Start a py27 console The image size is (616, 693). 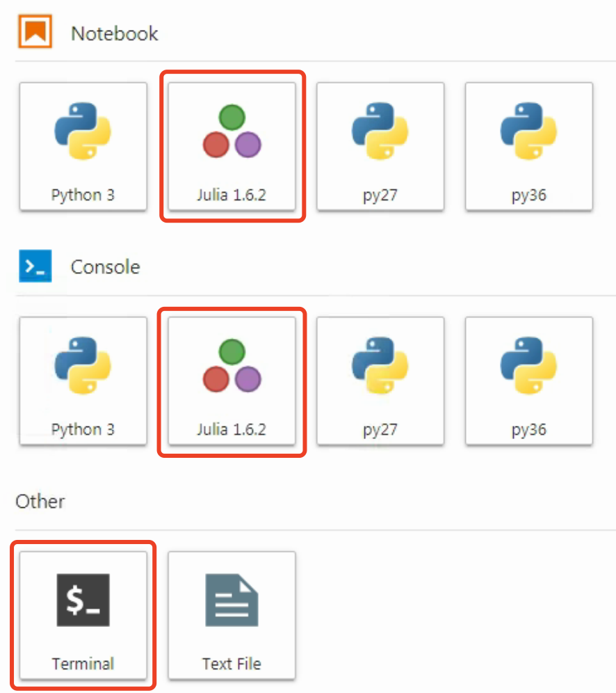tap(380, 381)
